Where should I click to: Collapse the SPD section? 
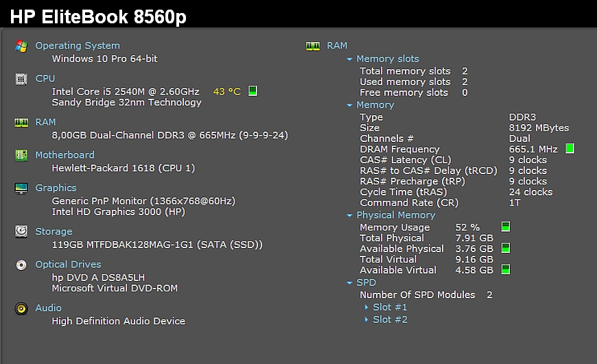pyautogui.click(x=350, y=283)
